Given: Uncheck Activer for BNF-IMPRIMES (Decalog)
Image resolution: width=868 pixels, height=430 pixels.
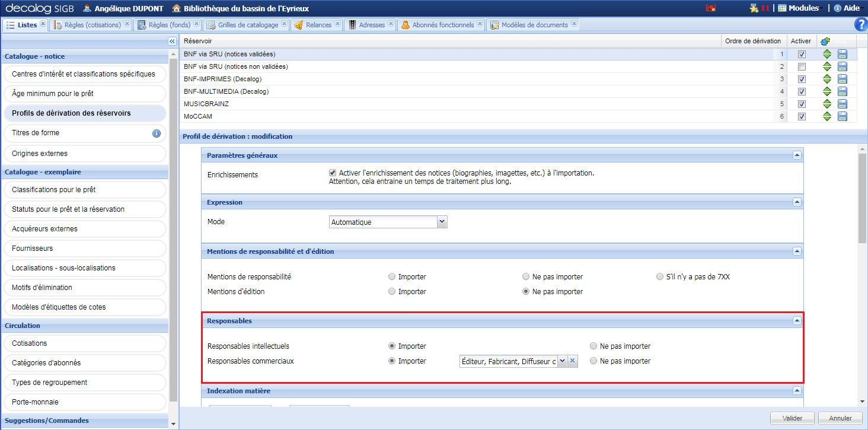Looking at the screenshot, I should point(802,79).
